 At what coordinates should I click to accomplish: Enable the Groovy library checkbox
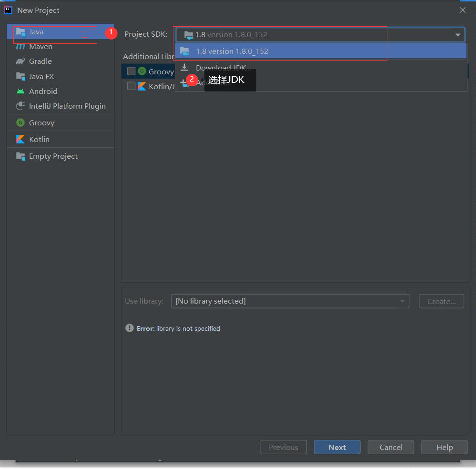(x=131, y=71)
